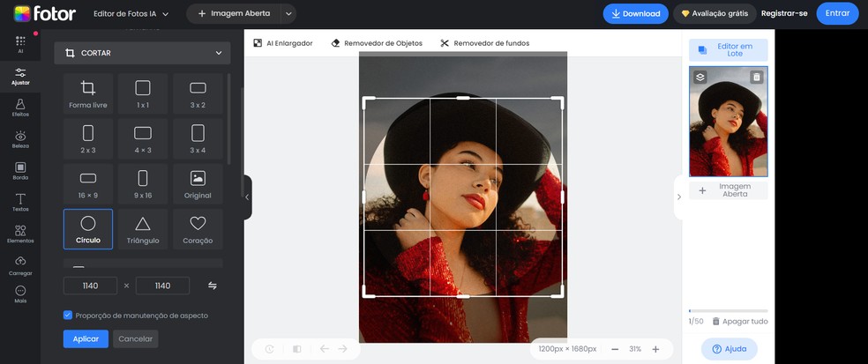Click Apagar tudo to clear images
The image size is (868, 364).
point(739,322)
